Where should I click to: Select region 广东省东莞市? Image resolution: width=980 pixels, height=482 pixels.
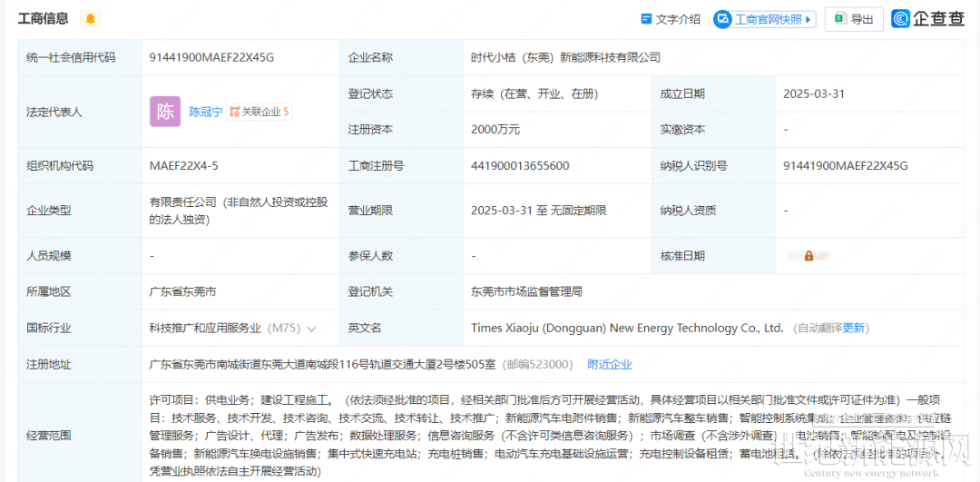pyautogui.click(x=182, y=292)
